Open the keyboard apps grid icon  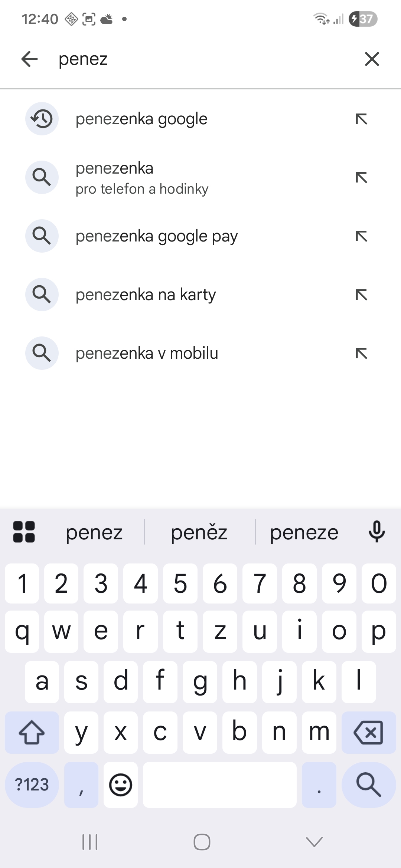(x=24, y=532)
